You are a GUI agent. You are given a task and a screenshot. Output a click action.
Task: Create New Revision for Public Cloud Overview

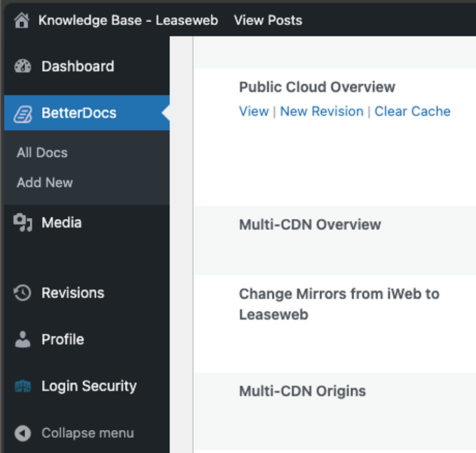click(321, 111)
